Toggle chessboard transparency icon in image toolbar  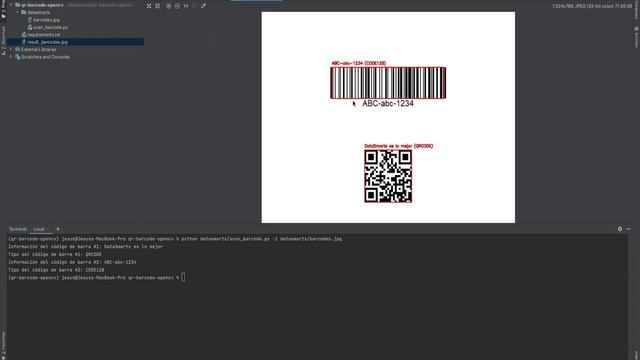[x=149, y=6]
